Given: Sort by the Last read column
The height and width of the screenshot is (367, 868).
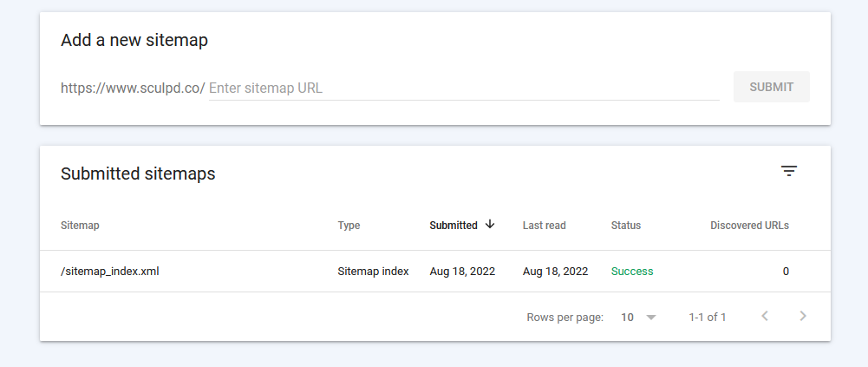Looking at the screenshot, I should tap(545, 226).
